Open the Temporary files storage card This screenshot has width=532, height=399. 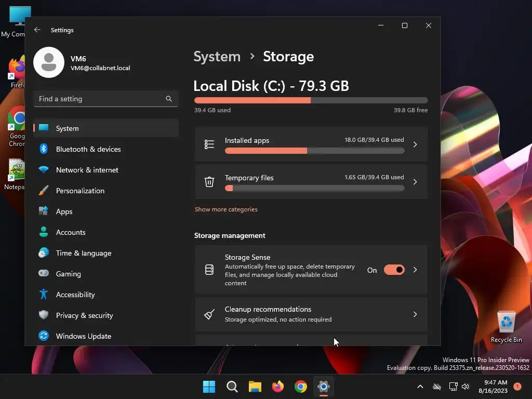[311, 182]
